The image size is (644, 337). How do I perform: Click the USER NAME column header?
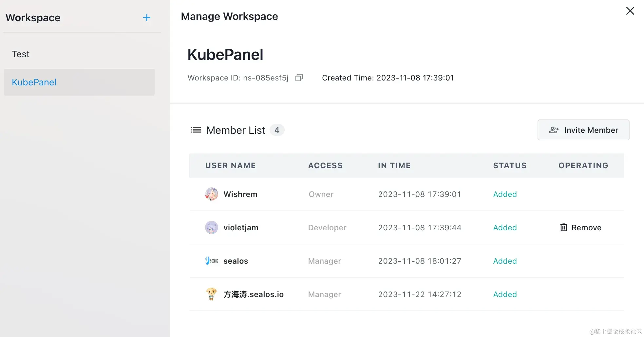point(231,166)
